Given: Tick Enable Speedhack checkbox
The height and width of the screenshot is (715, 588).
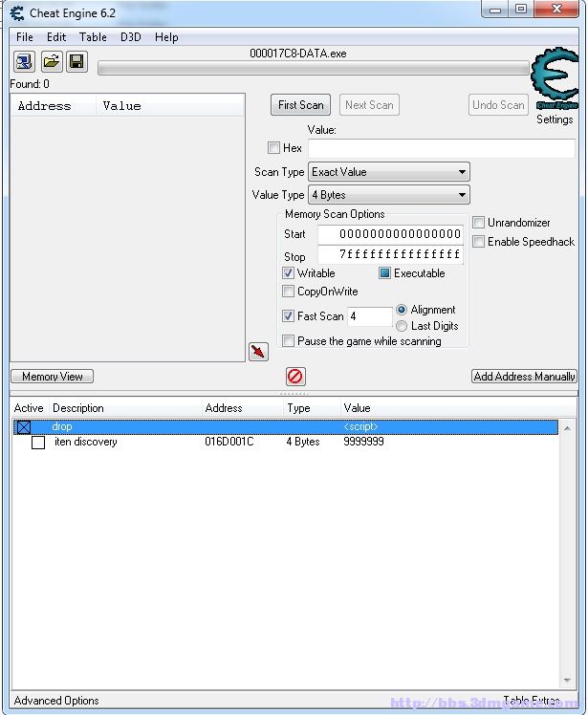Looking at the screenshot, I should 478,242.
